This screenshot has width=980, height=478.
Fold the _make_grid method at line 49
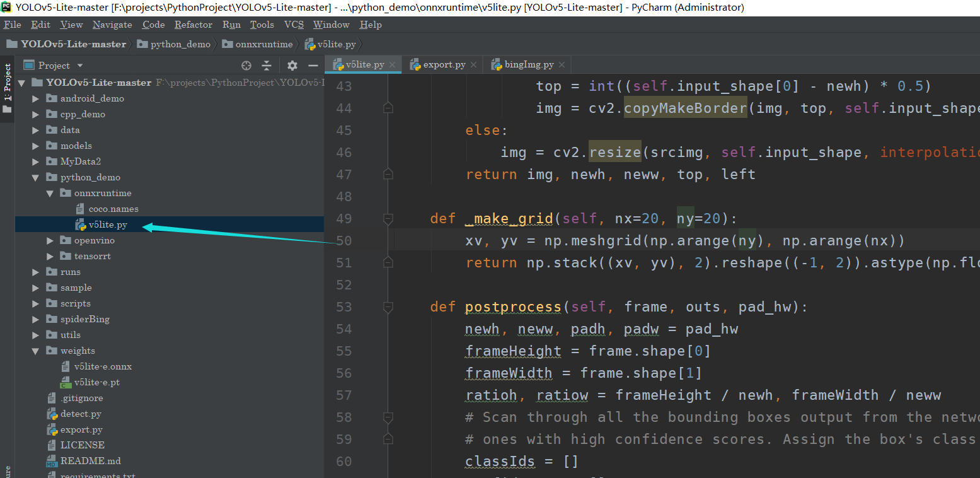point(388,219)
